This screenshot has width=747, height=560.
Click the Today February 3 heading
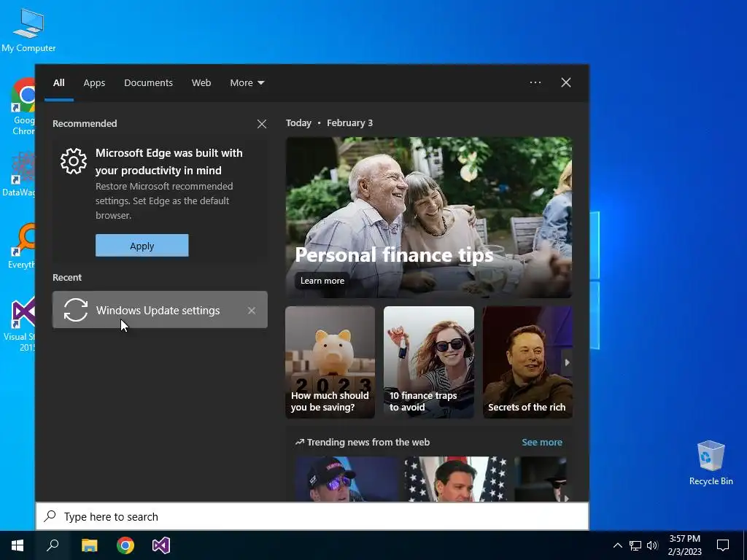(x=329, y=122)
